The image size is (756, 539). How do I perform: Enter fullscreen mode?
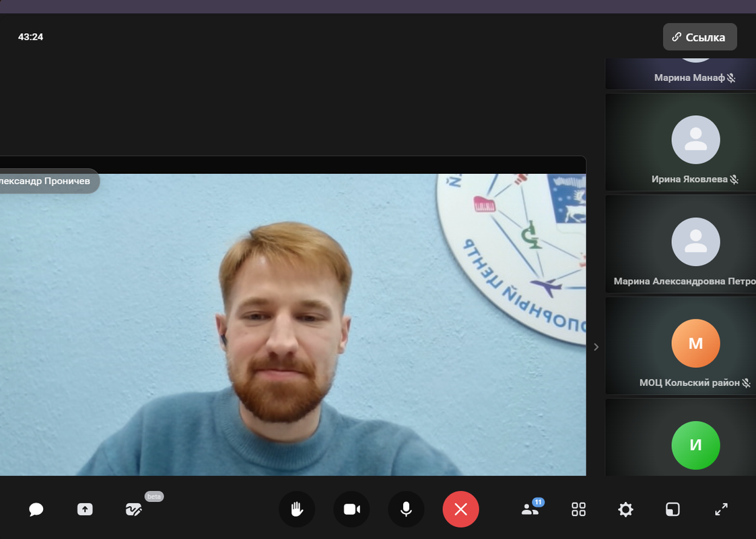[721, 509]
